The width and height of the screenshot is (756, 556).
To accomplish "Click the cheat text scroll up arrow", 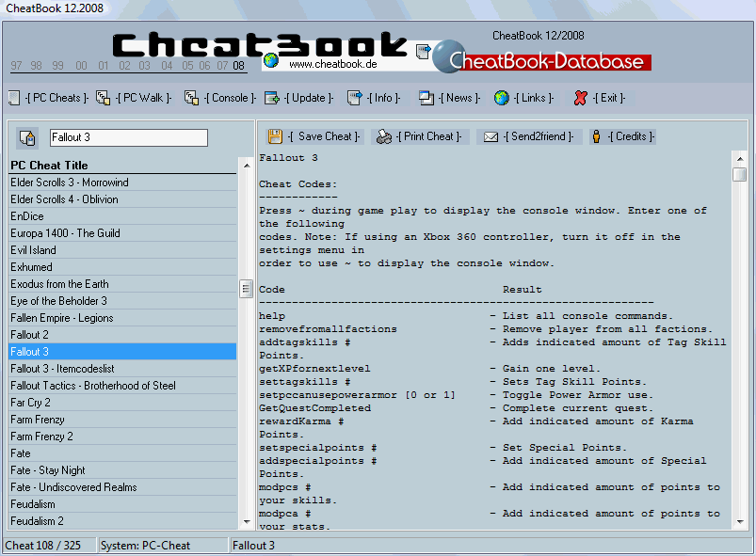I will 740,158.
